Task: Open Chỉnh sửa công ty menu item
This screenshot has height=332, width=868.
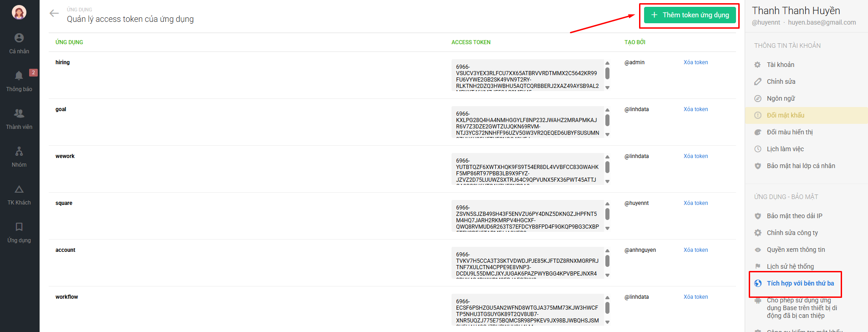Action: point(806,233)
